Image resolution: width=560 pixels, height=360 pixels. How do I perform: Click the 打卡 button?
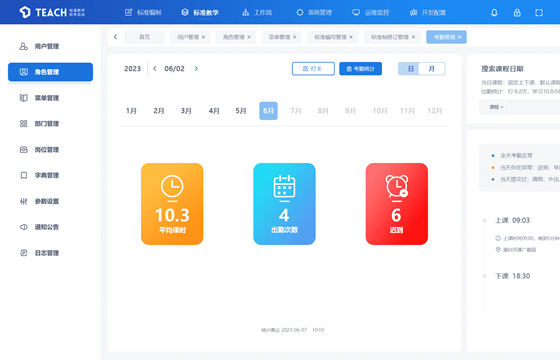point(313,69)
